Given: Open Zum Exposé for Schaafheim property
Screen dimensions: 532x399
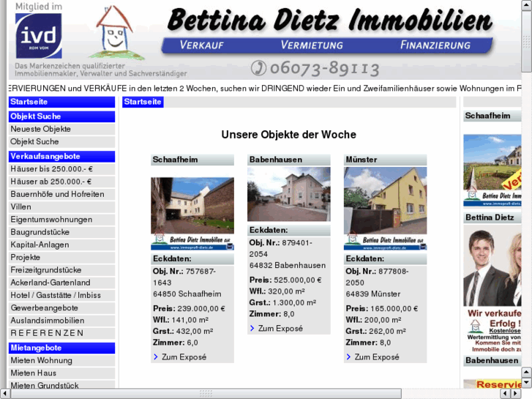Looking at the screenshot, I should [x=184, y=357].
